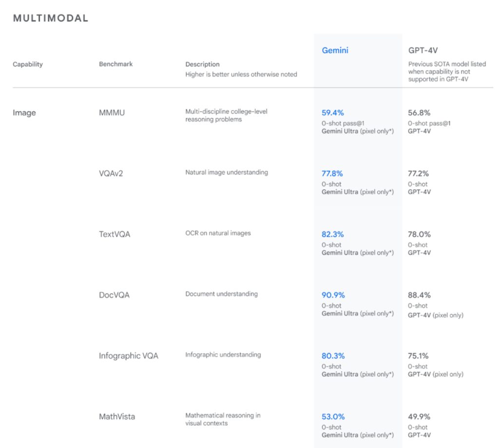Click the Capability column header
Image resolution: width=499 pixels, height=448 pixels.
[28, 64]
